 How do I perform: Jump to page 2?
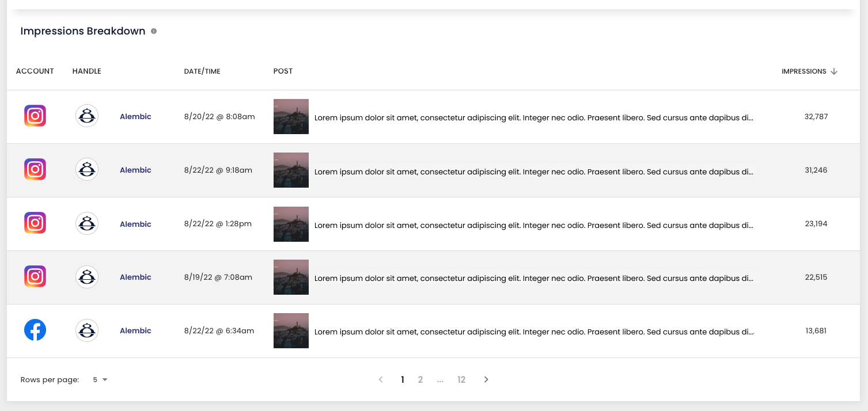click(420, 379)
